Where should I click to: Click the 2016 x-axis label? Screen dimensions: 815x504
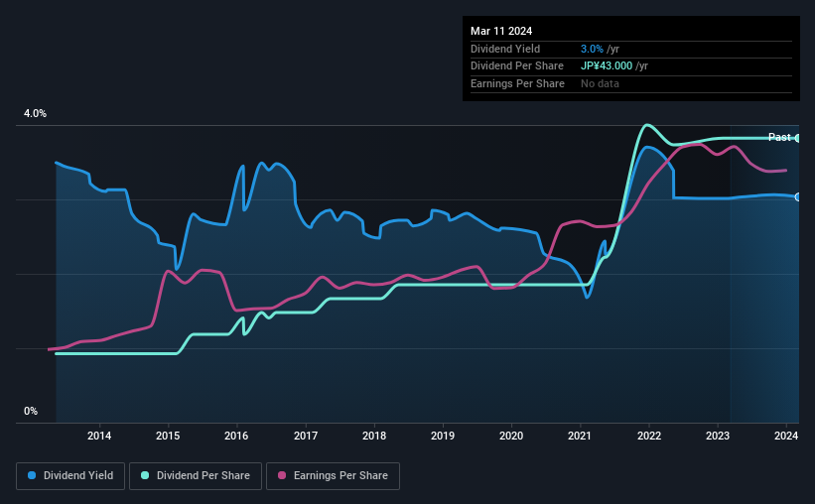(236, 436)
